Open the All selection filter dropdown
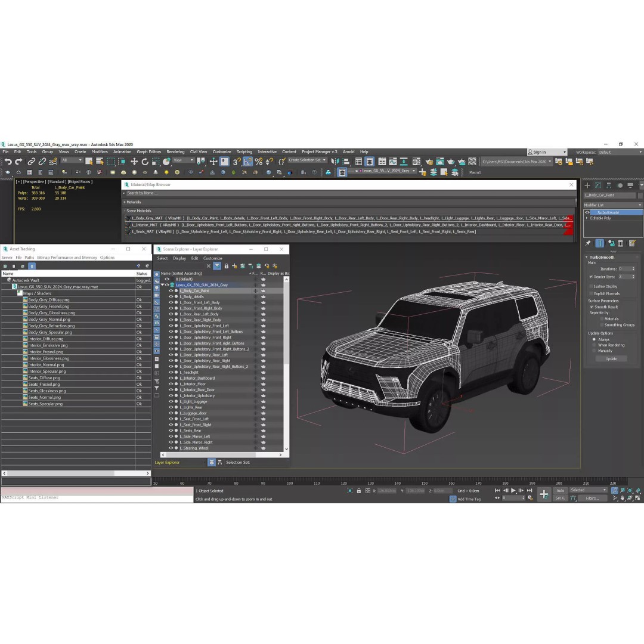The image size is (644, 644). tap(72, 160)
